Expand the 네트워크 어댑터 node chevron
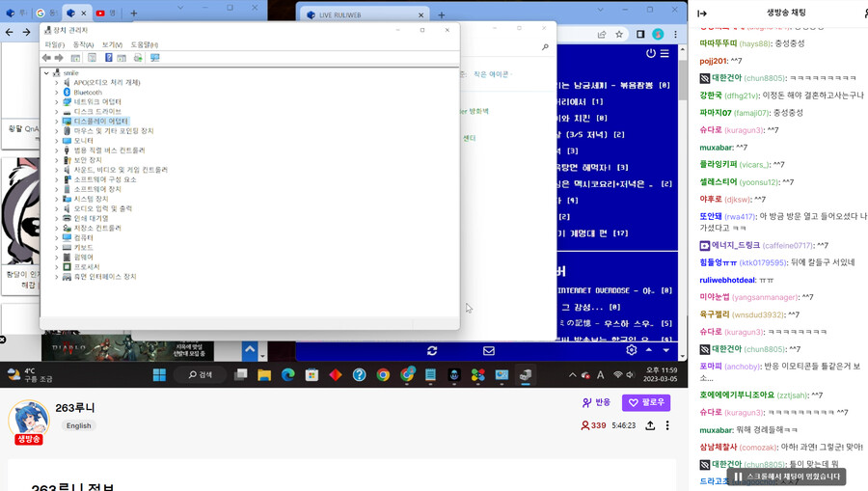 [x=57, y=102]
